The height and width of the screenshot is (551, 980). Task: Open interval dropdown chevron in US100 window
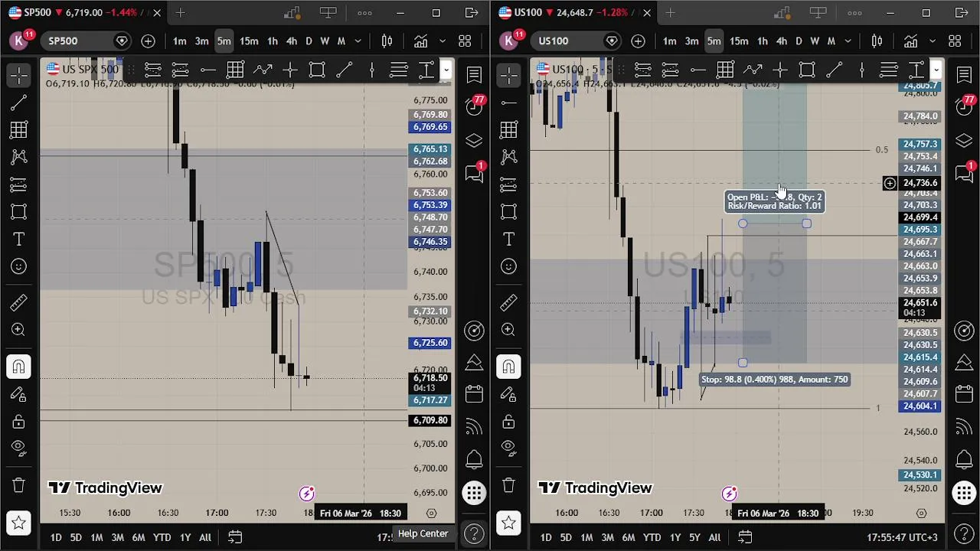[849, 41]
